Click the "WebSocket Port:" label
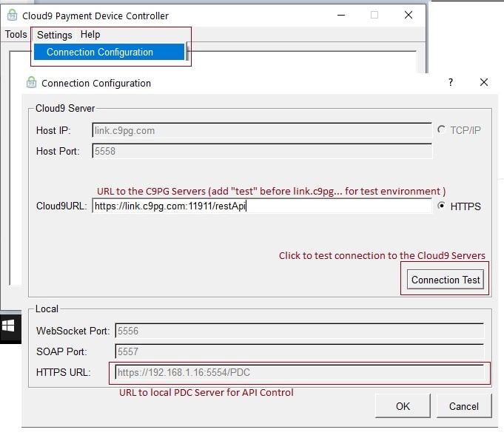The height and width of the screenshot is (438, 504). click(73, 331)
